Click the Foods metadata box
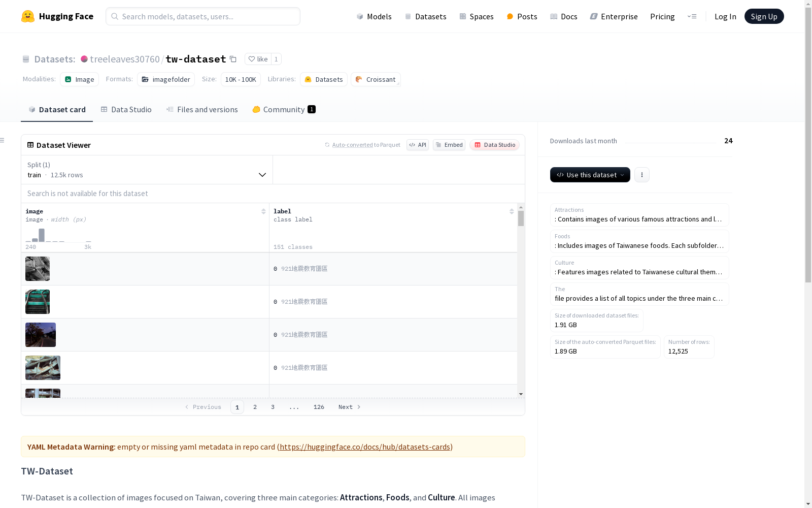812x508 pixels. [639, 241]
